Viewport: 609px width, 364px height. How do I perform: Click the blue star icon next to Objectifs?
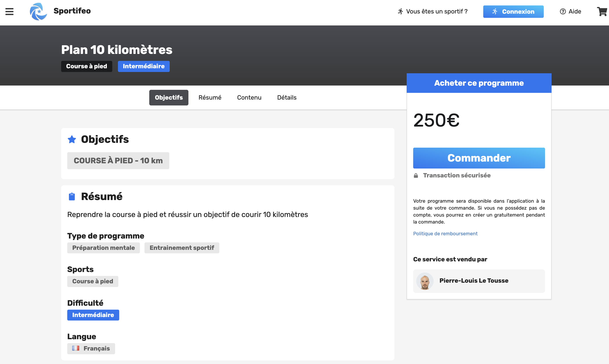72,139
